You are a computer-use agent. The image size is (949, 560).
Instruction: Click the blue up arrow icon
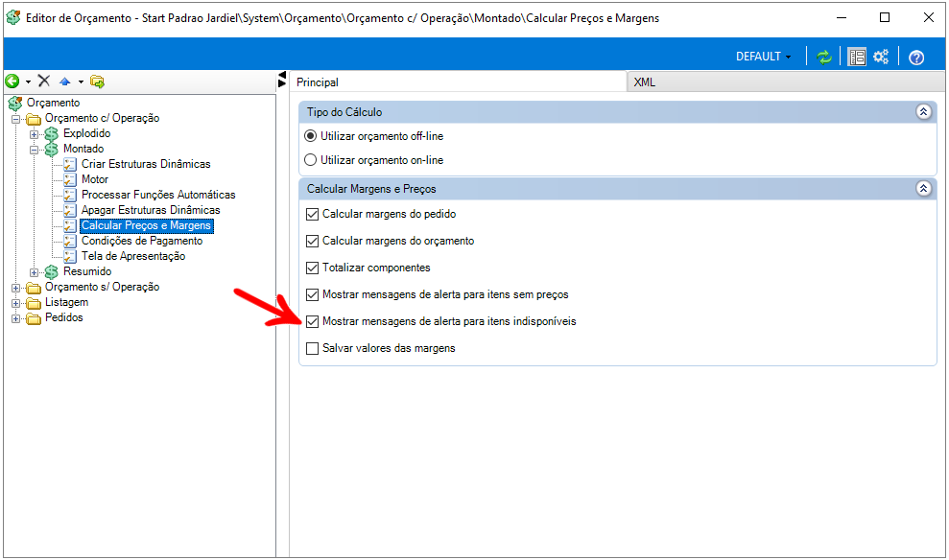65,82
